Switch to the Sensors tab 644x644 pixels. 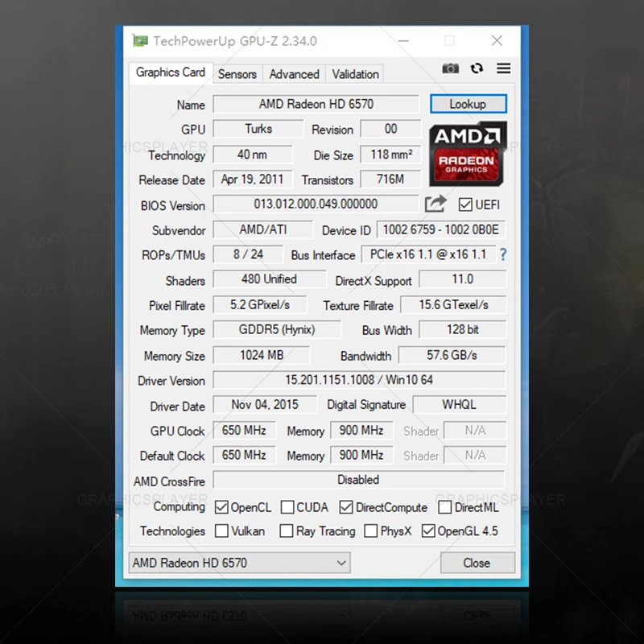[237, 74]
